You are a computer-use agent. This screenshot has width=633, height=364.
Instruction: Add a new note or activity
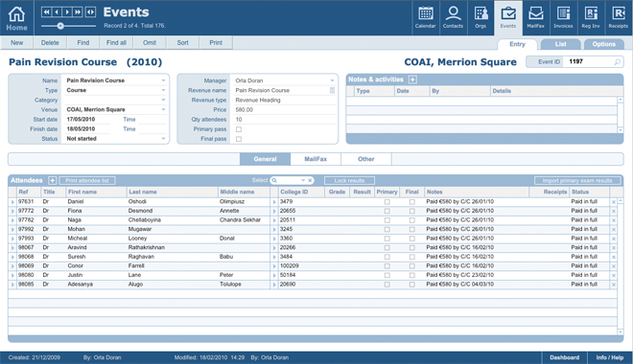pyautogui.click(x=412, y=80)
